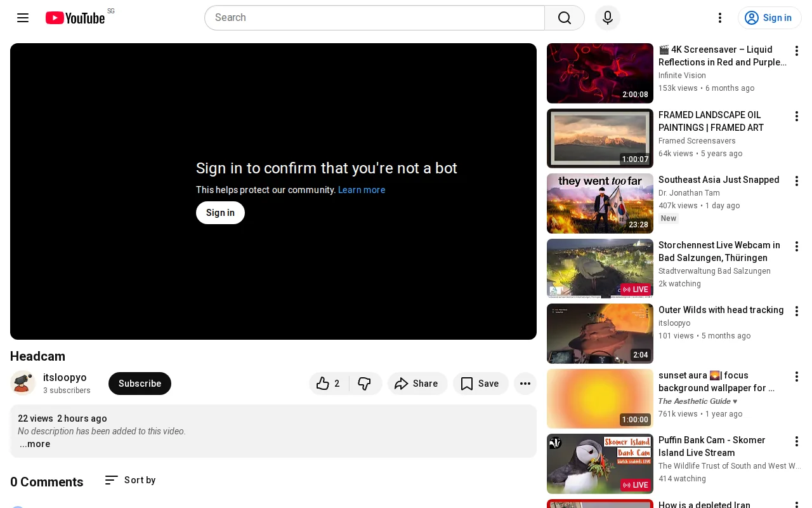Click Sign in inside video player

tap(220, 213)
